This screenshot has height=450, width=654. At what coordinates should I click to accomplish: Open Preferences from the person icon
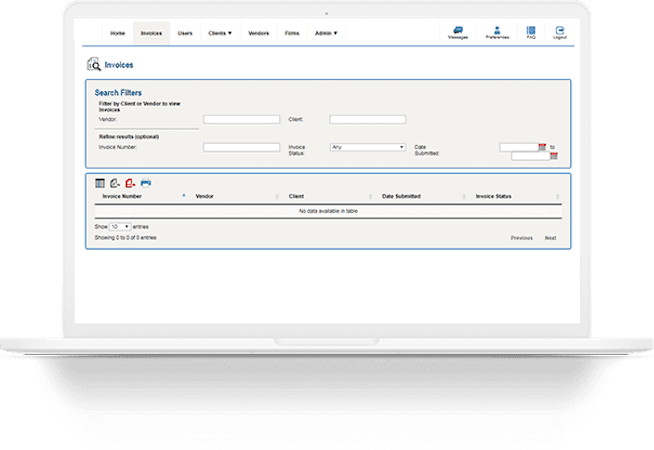[x=497, y=33]
